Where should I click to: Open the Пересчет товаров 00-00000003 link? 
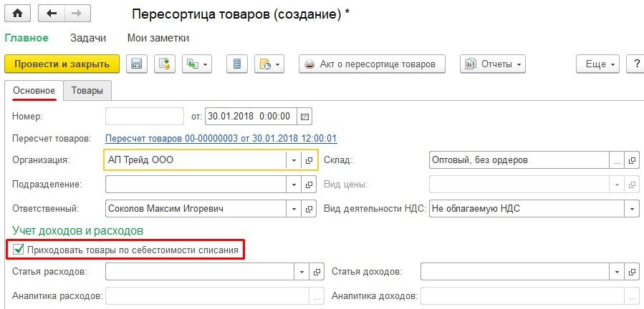click(221, 138)
